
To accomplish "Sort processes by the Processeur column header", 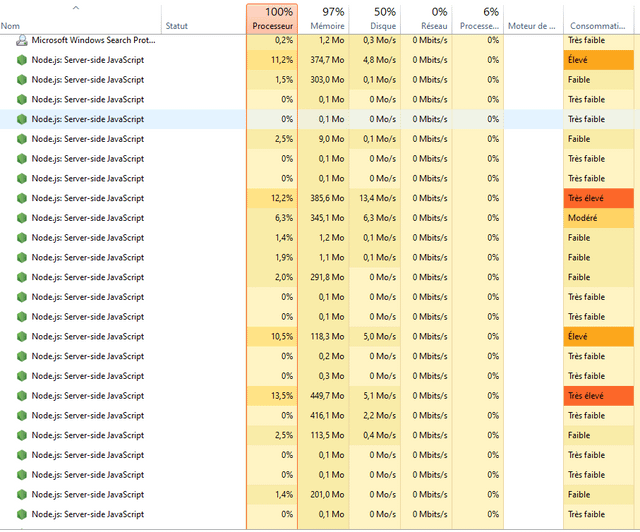I will coord(272,18).
